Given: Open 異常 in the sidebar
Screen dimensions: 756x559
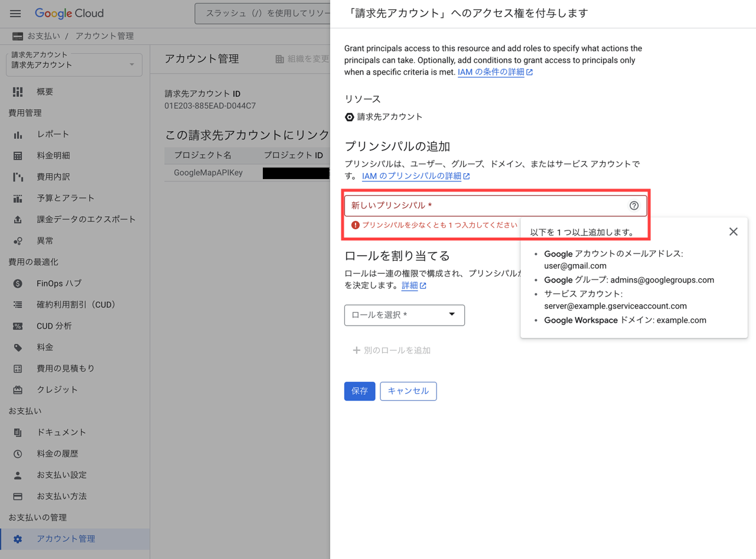Looking at the screenshot, I should (x=75, y=240).
